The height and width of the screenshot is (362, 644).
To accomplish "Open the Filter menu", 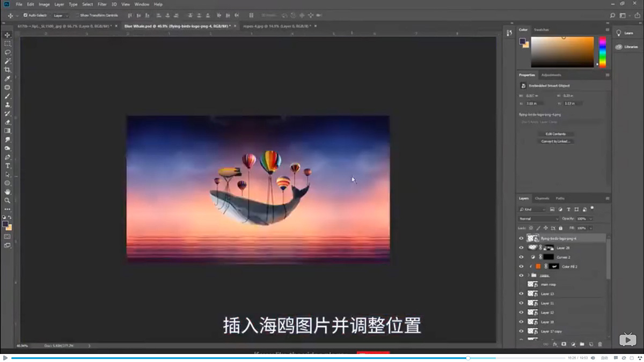I will [102, 4].
